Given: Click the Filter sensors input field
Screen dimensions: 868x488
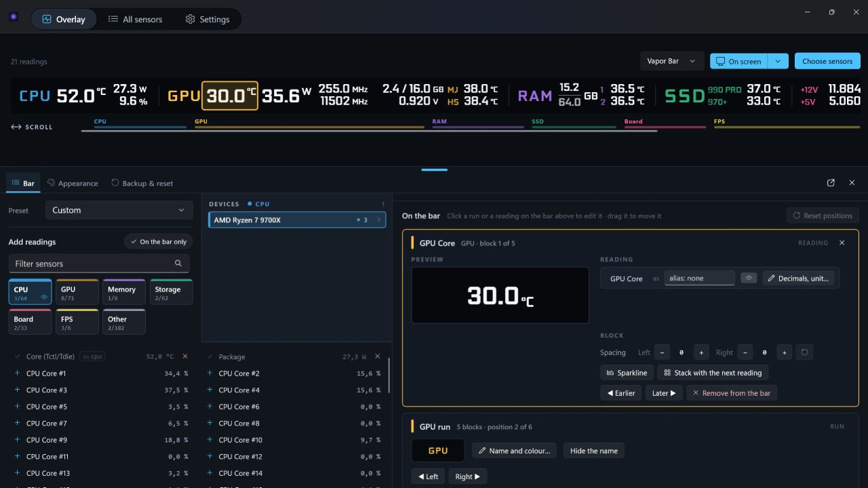Looking at the screenshot, I should 99,264.
